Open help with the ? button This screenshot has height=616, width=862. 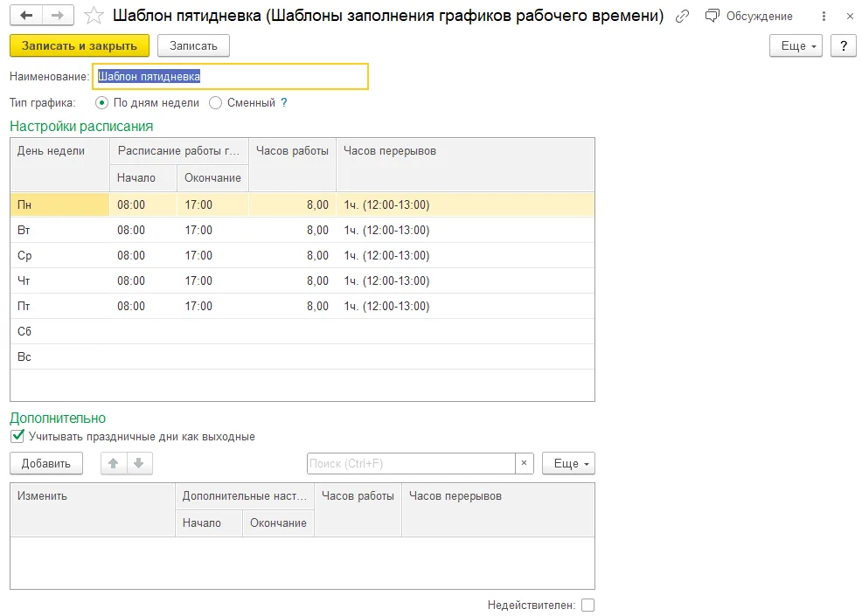844,45
